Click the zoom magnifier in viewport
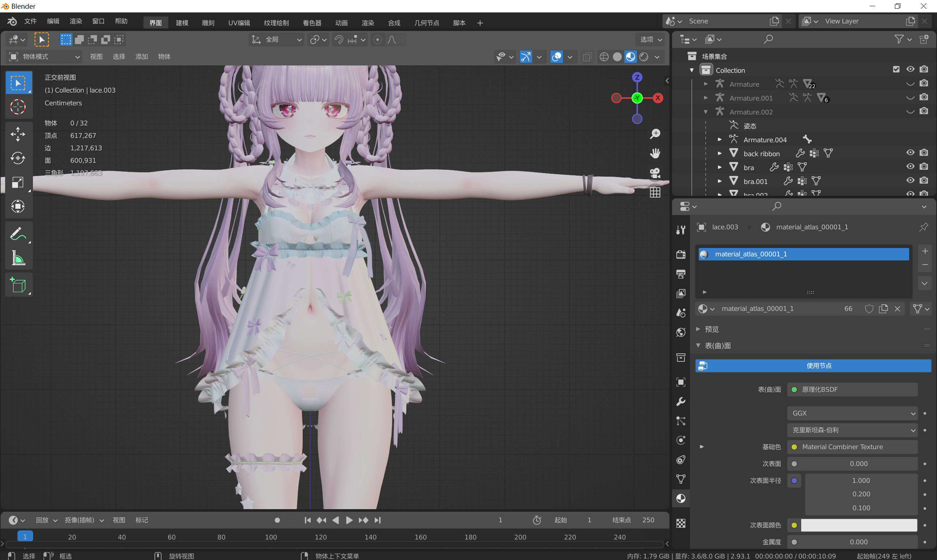937x560 pixels. (655, 134)
